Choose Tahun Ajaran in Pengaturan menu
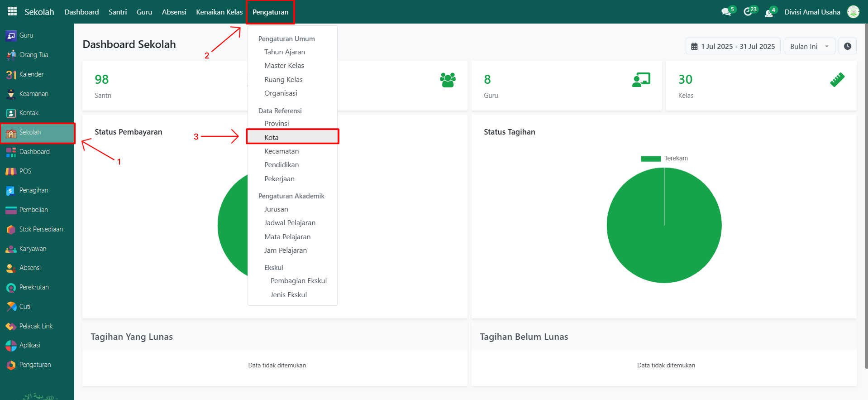868x400 pixels. click(285, 52)
